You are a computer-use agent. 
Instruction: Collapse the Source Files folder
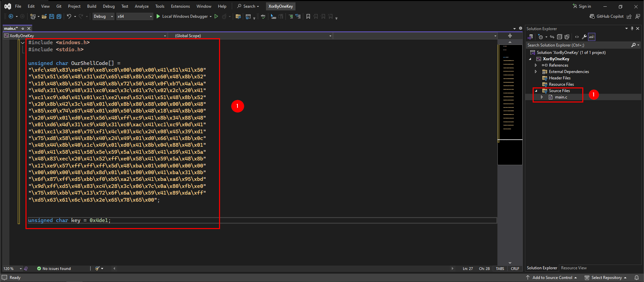point(536,91)
